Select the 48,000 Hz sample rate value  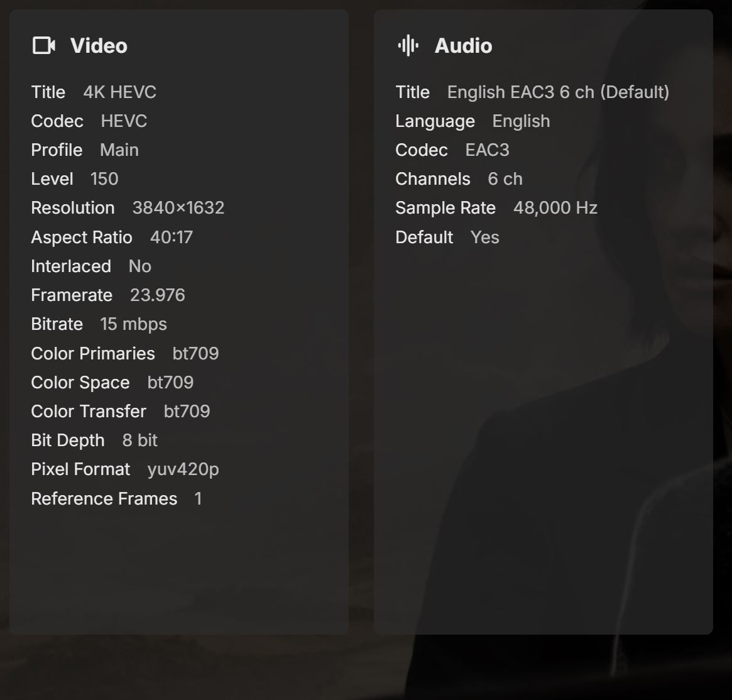click(555, 208)
